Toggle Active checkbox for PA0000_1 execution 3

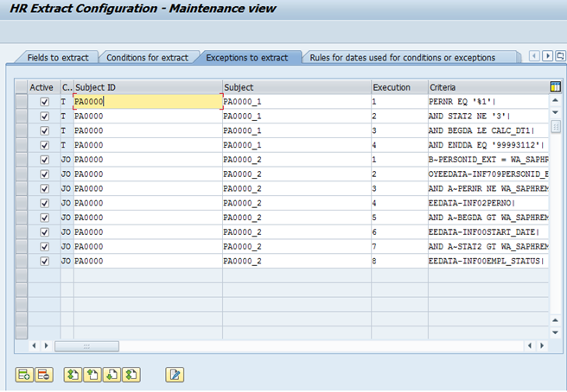(x=44, y=130)
